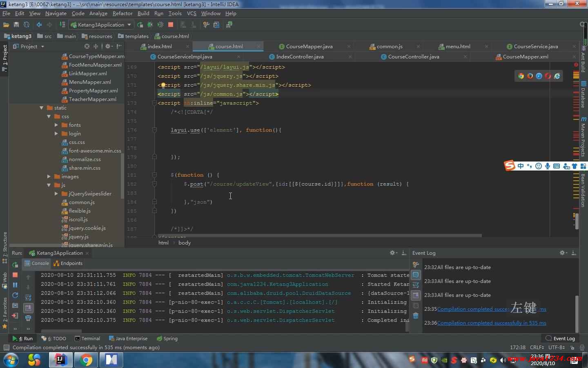
Task: Toggle the Sogou Chinese input mode
Action: [520, 166]
